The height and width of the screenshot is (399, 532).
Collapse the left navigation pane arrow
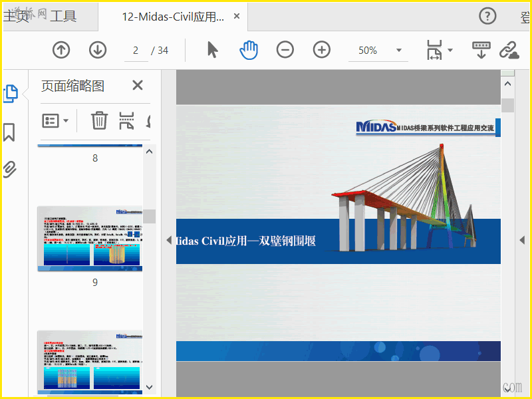169,240
